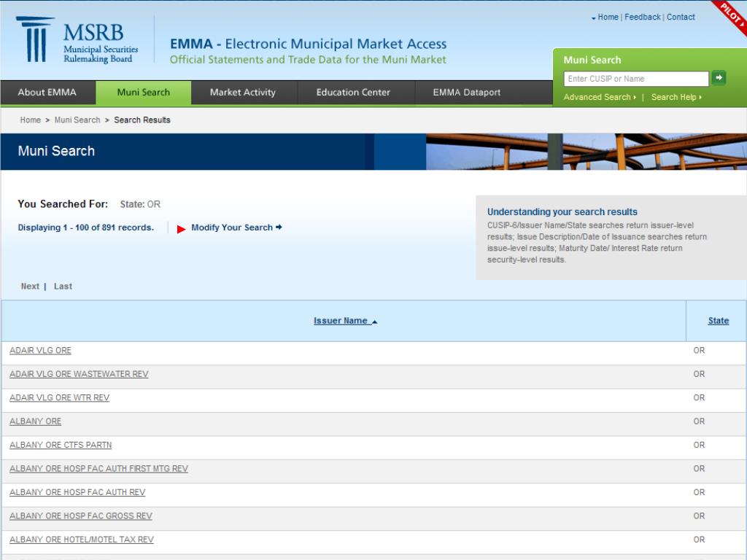The height and width of the screenshot is (560, 747).
Task: Expand the Advanced Search options
Action: (595, 96)
